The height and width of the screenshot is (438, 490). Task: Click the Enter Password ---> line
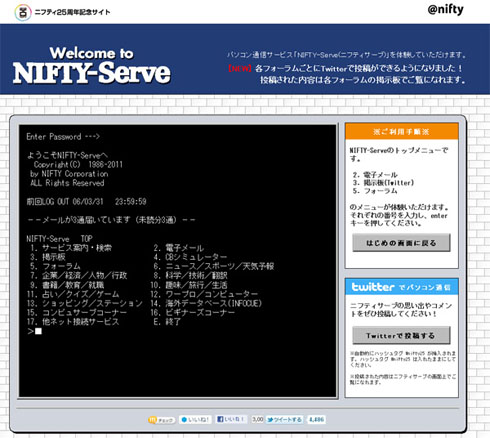[x=63, y=136]
